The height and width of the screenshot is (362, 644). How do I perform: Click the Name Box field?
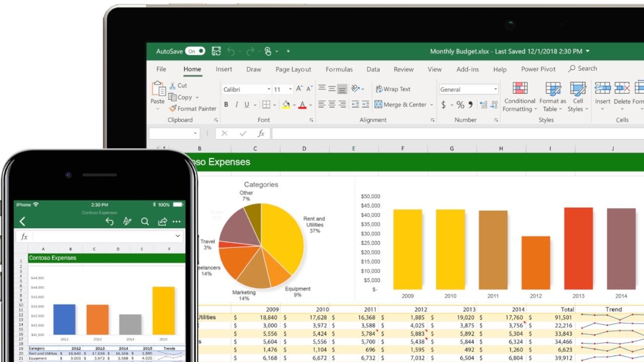coord(175,133)
